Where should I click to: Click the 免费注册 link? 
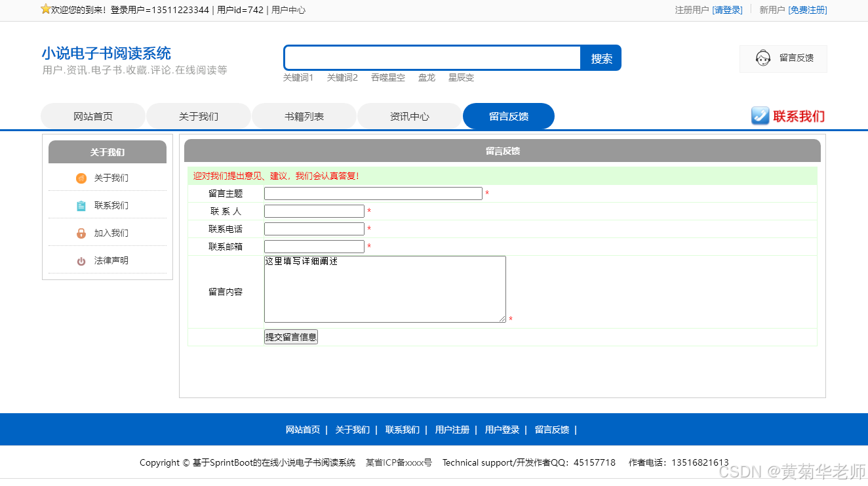coord(808,10)
